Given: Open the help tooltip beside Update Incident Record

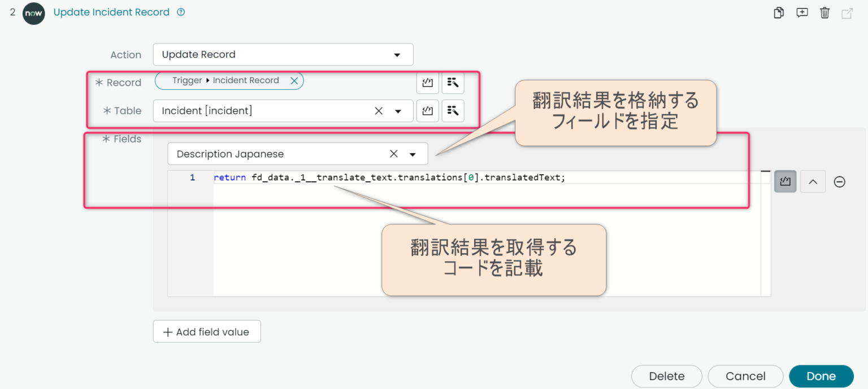Looking at the screenshot, I should pyautogui.click(x=180, y=11).
